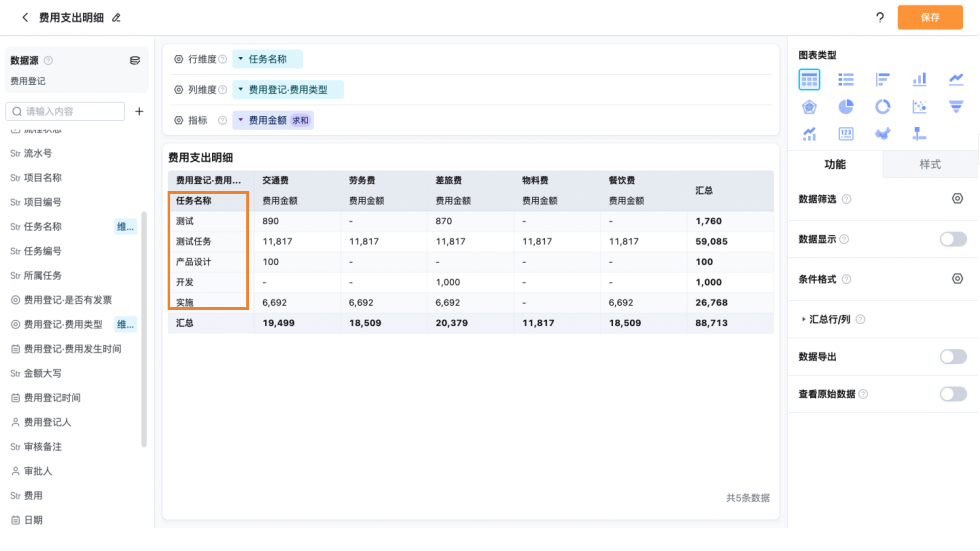Screen dimensions: 980x551
Task: Go back using the top-left arrow
Action: point(25,17)
